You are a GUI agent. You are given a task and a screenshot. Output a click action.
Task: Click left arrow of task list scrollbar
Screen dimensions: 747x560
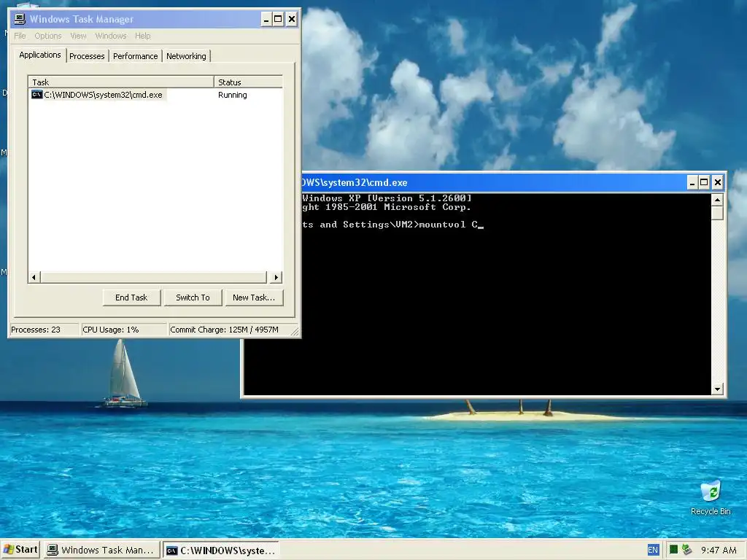[34, 277]
